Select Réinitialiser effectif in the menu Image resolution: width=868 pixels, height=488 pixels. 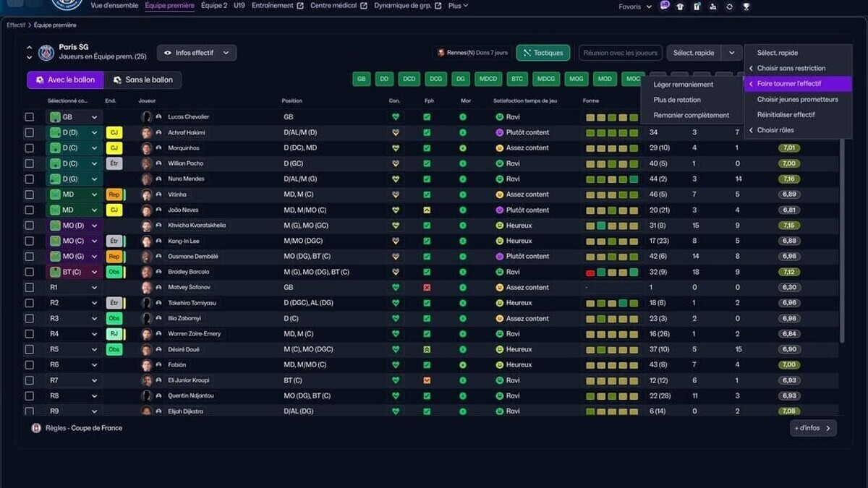(798, 114)
